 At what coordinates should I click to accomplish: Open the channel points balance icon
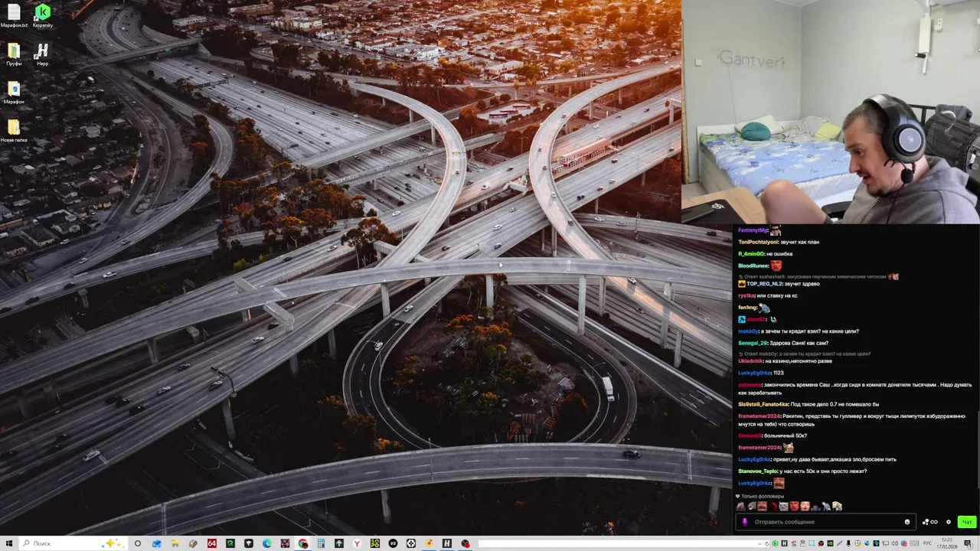point(929,522)
